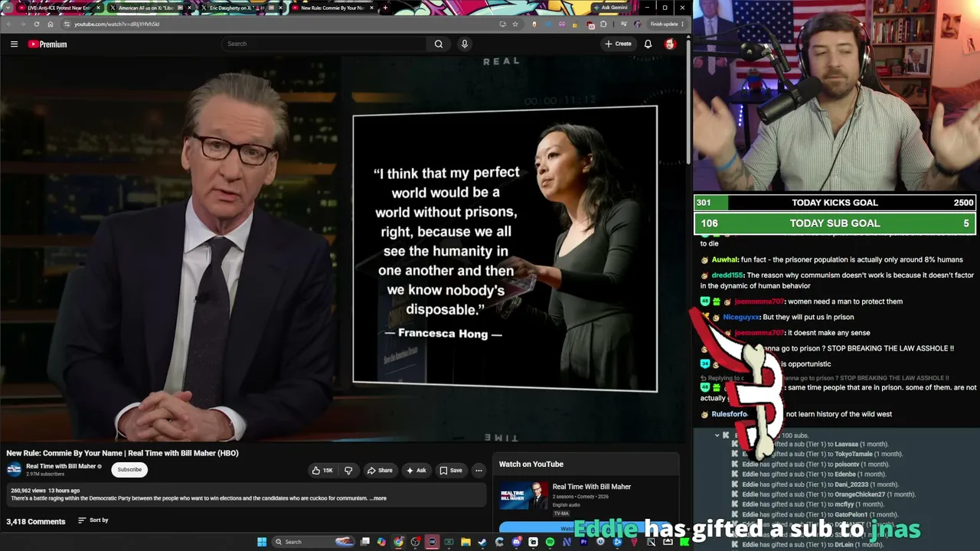Click the video title New Rule: Commie By Your Name
The width and height of the screenshot is (980, 551).
click(122, 453)
